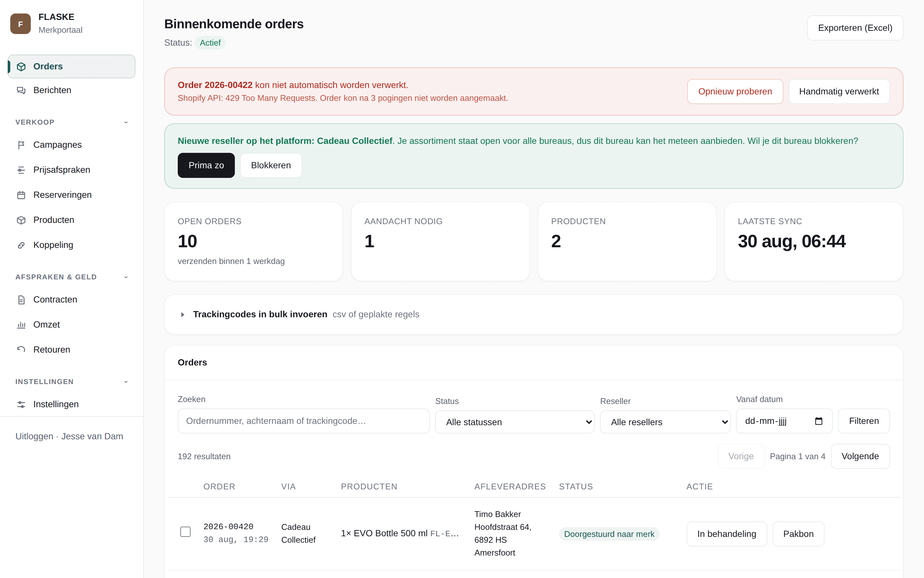Go to Campagnes menu item
Screen dimensions: 924x578
(72, 145)
